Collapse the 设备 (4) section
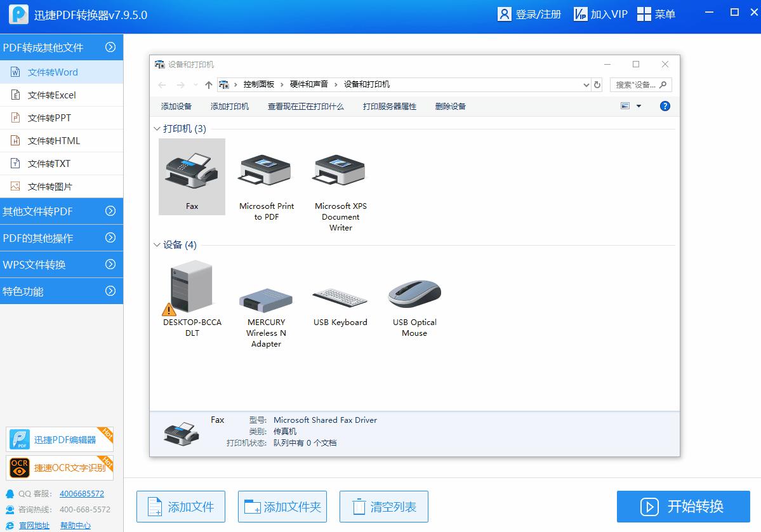The image size is (761, 532). point(157,244)
